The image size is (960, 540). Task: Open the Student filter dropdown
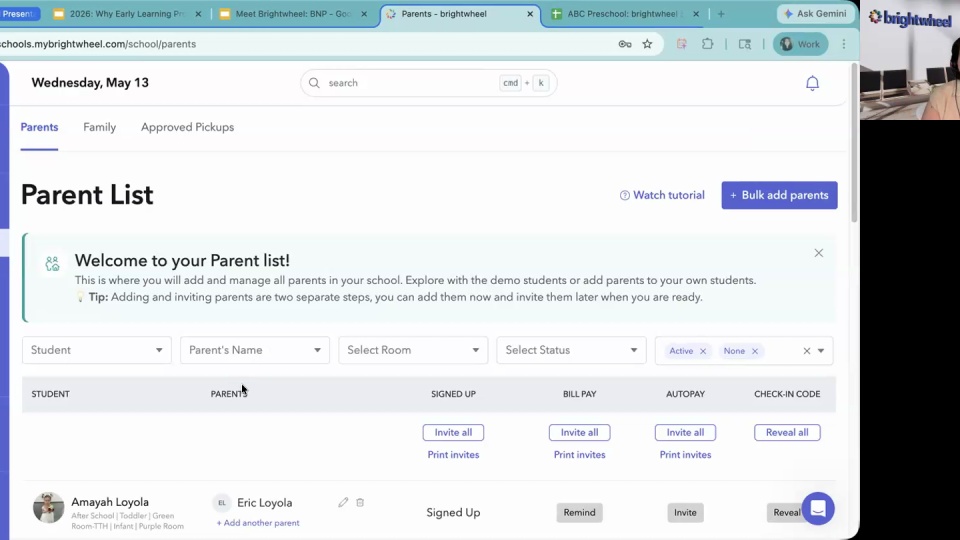click(97, 350)
